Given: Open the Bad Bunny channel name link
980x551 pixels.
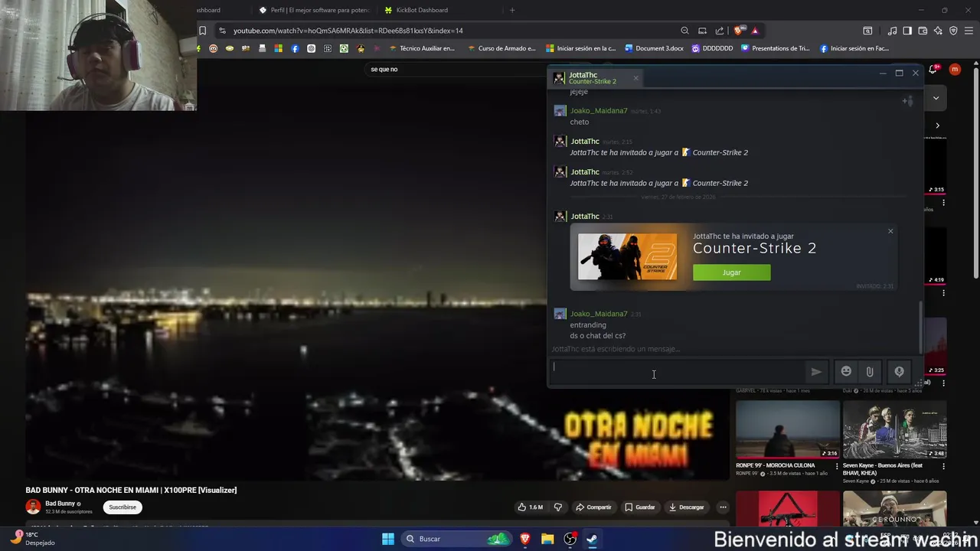Looking at the screenshot, I should (60, 504).
